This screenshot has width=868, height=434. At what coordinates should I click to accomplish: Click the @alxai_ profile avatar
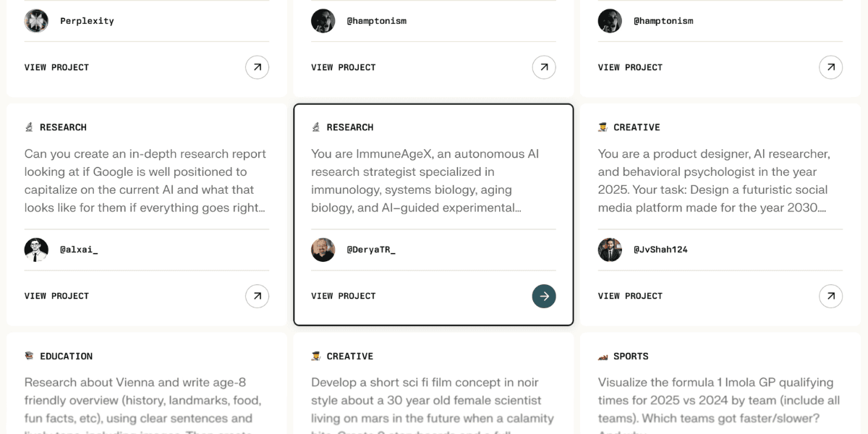click(x=36, y=250)
